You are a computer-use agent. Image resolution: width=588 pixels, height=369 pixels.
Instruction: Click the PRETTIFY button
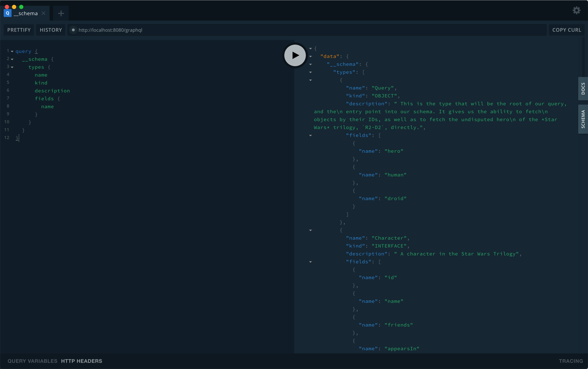point(19,30)
